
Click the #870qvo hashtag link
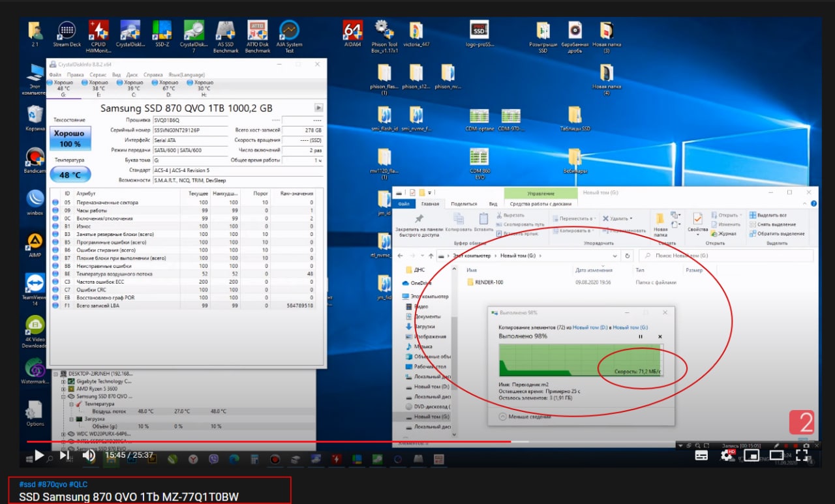pyautogui.click(x=52, y=484)
